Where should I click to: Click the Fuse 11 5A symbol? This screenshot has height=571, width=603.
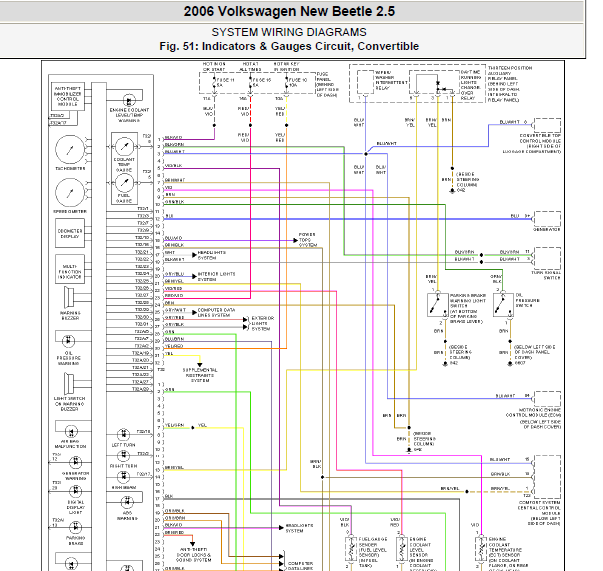click(214, 84)
